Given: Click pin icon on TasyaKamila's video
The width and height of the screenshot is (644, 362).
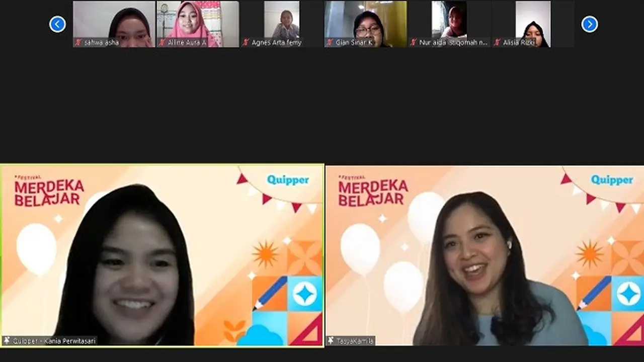Looking at the screenshot, I should click(x=331, y=340).
